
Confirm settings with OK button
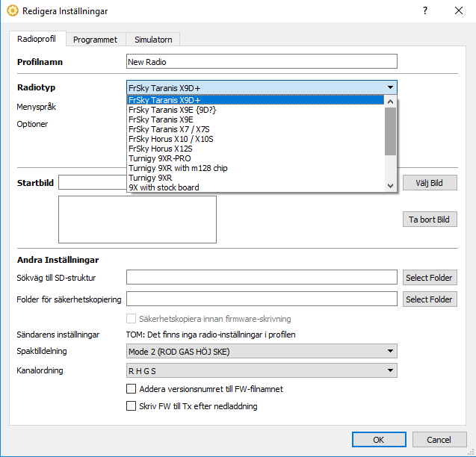click(379, 439)
